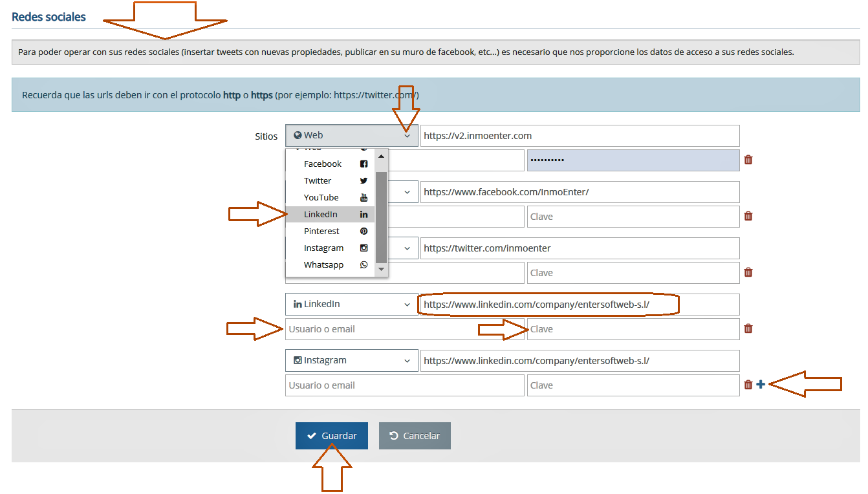
Task: Focus the filled password field of Web row
Action: click(633, 160)
